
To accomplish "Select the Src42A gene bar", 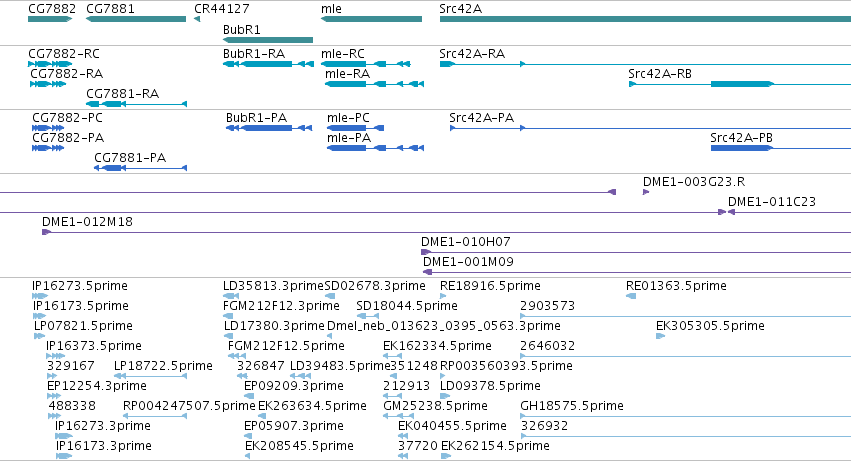I will 645,20.
